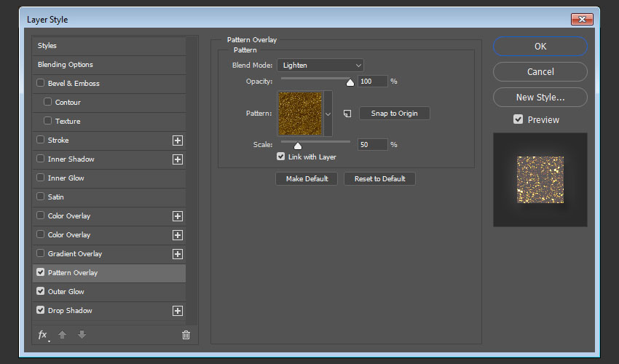Add another Drop Shadow with plus icon

[x=177, y=311]
